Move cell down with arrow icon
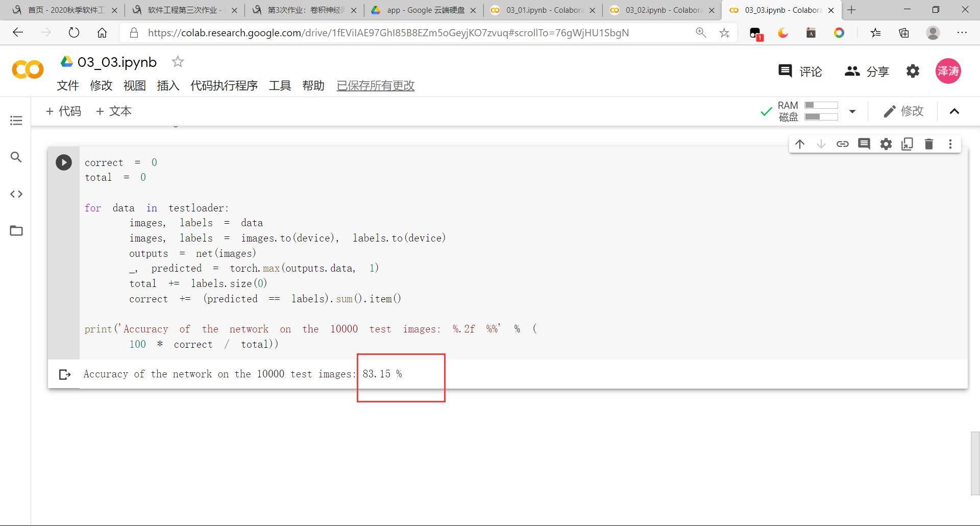 click(x=821, y=144)
